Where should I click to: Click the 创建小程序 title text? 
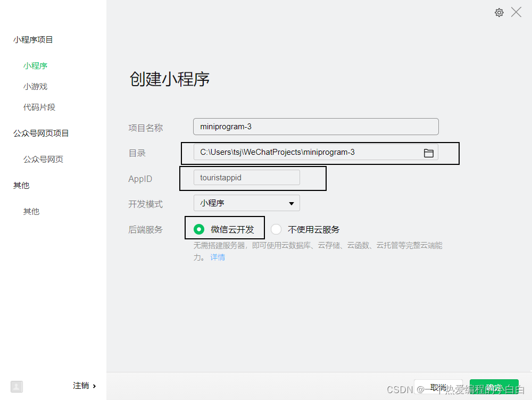[169, 79]
